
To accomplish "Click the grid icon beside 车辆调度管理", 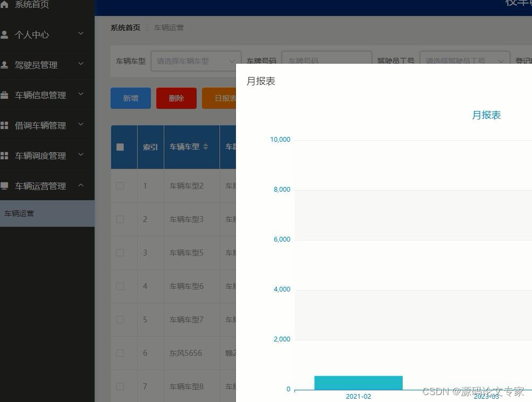I will point(5,155).
